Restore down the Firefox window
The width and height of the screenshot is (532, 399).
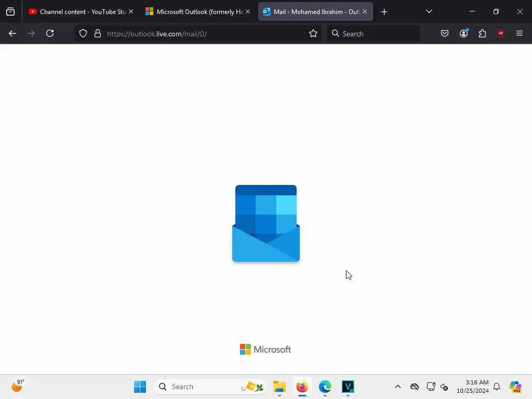(x=496, y=11)
